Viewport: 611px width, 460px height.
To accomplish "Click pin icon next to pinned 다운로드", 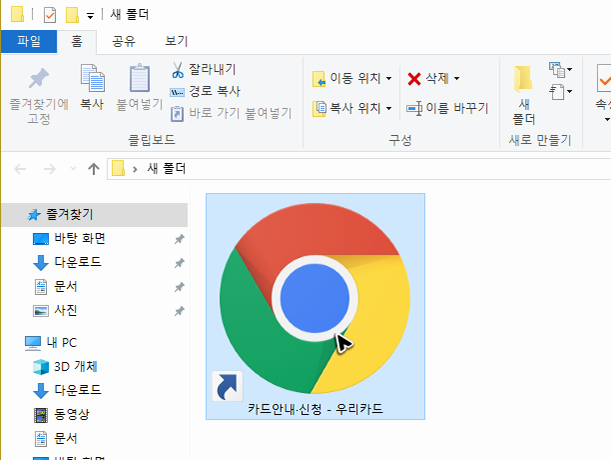I will 179,263.
